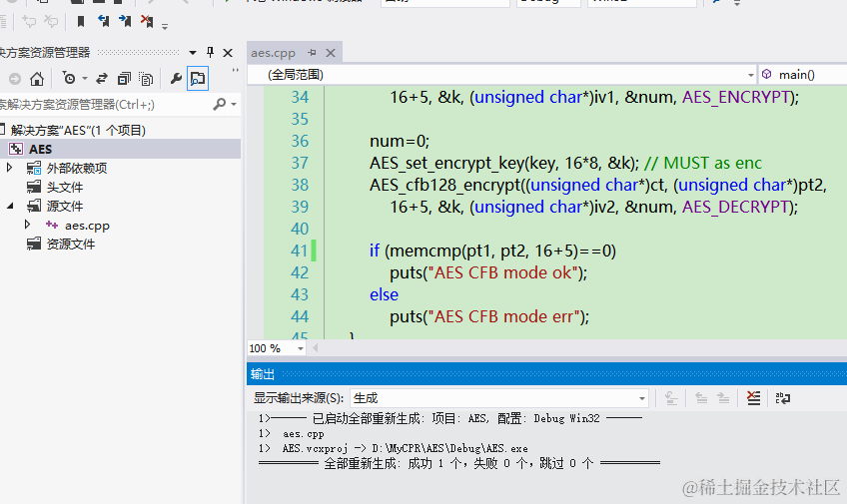Image resolution: width=847 pixels, height=504 pixels.
Task: Click the Solution Explorer search magnifier
Action: (x=220, y=104)
